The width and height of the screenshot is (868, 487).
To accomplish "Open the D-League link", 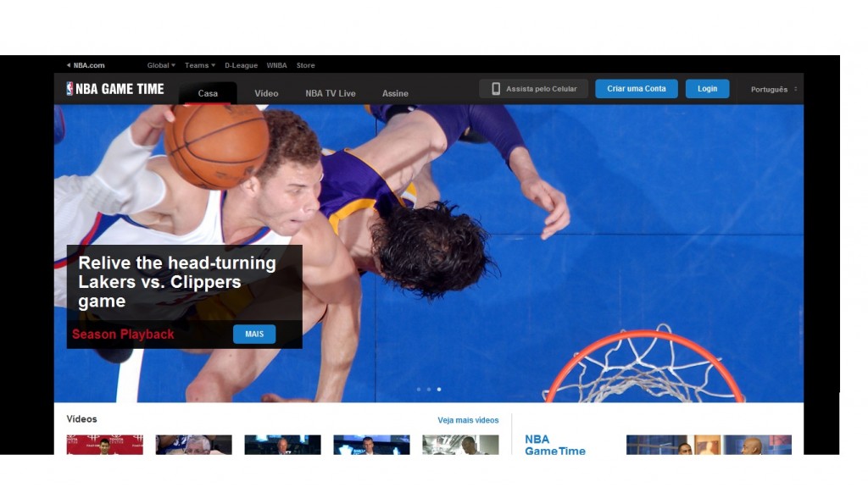I will [241, 65].
